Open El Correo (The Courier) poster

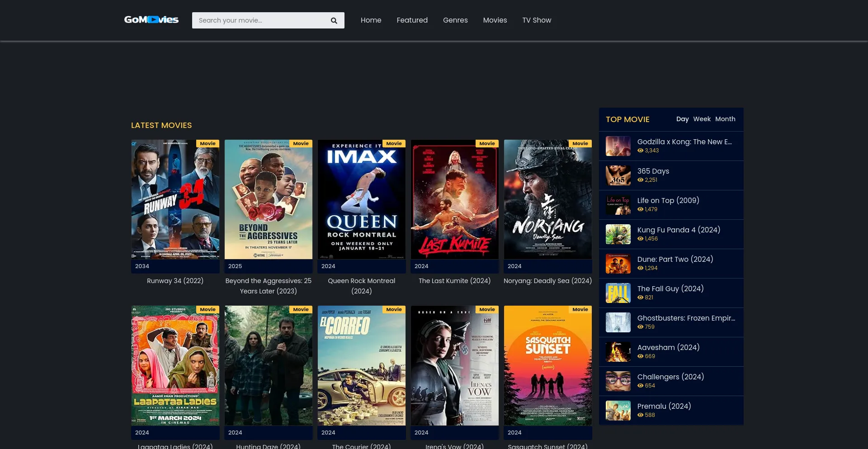click(362, 365)
